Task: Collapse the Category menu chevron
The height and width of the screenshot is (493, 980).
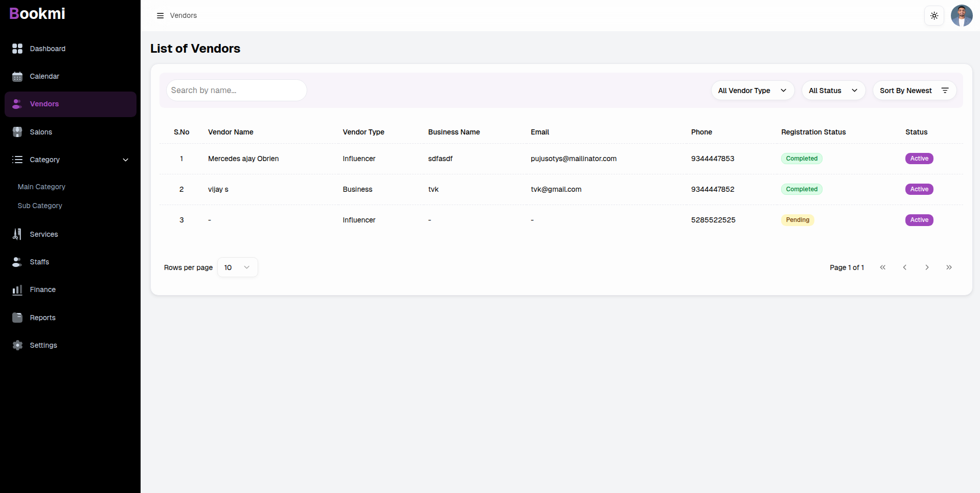Action: click(x=126, y=160)
